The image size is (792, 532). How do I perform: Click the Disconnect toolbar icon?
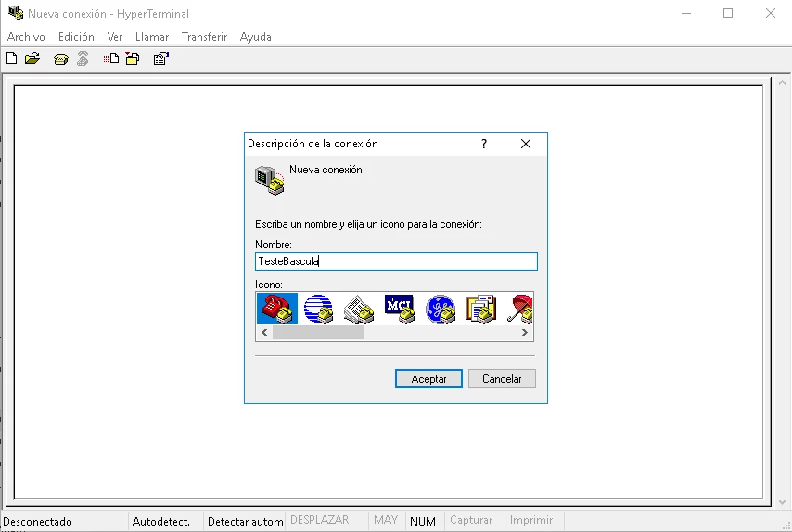point(83,58)
